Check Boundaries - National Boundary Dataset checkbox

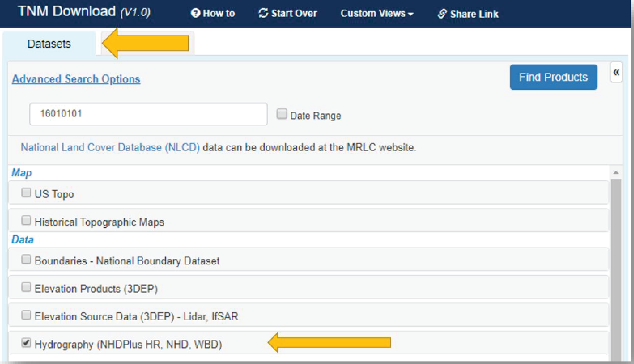(26, 260)
